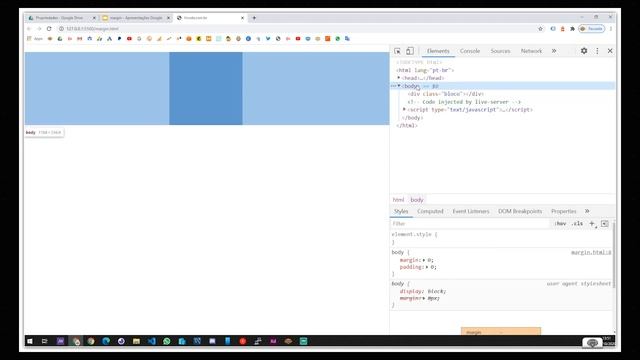Collapse the body element node
The height and width of the screenshot is (360, 640).
[399, 86]
